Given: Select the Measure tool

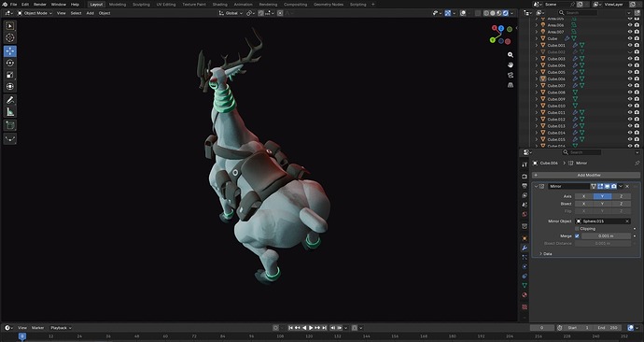Looking at the screenshot, I should pos(10,112).
